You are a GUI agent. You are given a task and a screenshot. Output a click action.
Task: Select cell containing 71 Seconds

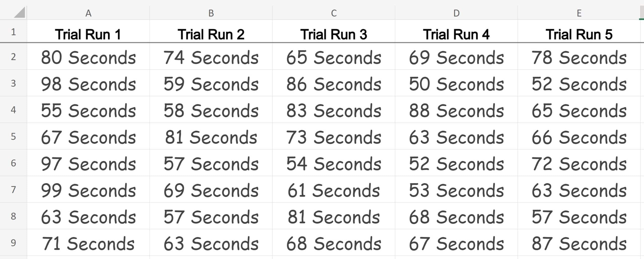pyautogui.click(x=88, y=243)
